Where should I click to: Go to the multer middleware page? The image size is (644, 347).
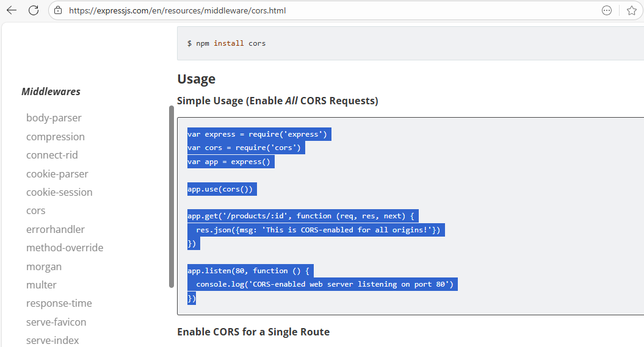click(42, 285)
